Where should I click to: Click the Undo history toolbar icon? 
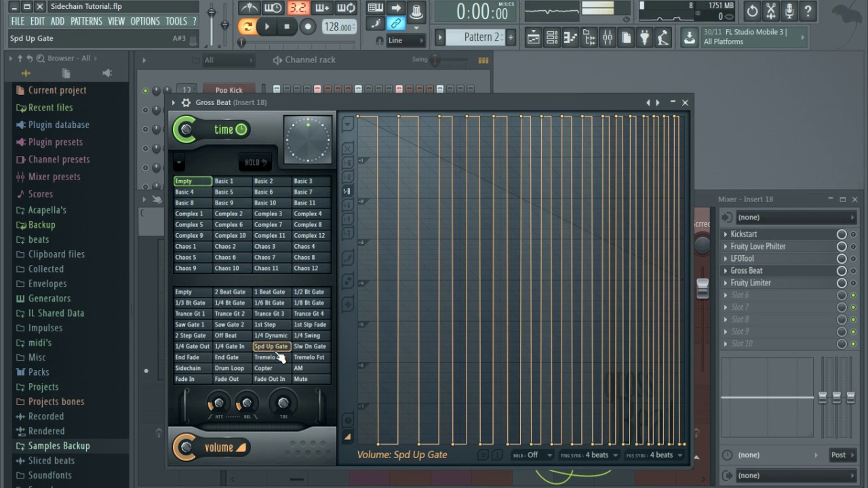(752, 11)
